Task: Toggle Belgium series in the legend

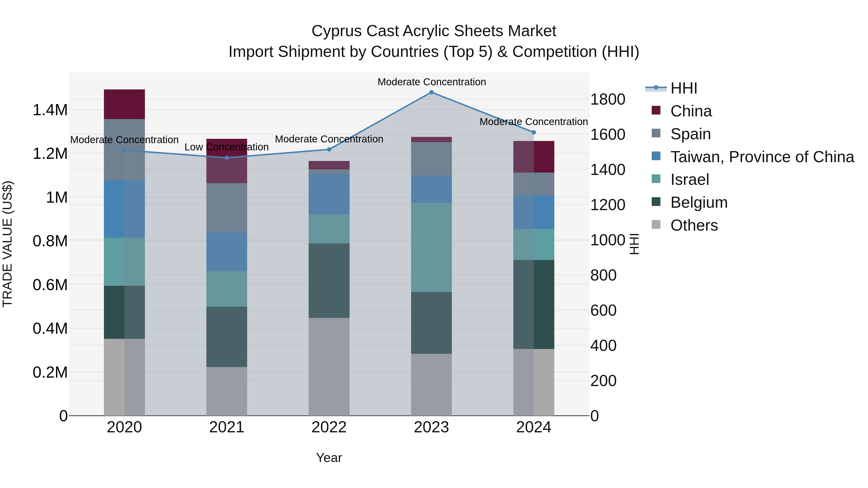Action: coord(689,202)
